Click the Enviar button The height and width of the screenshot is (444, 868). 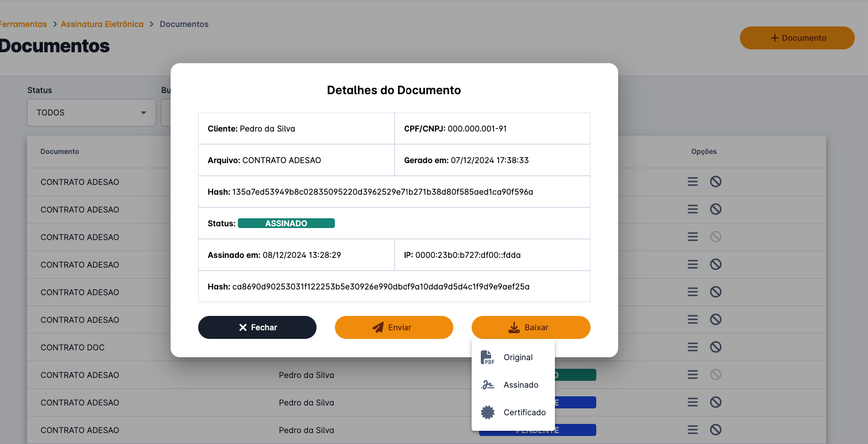[394, 327]
